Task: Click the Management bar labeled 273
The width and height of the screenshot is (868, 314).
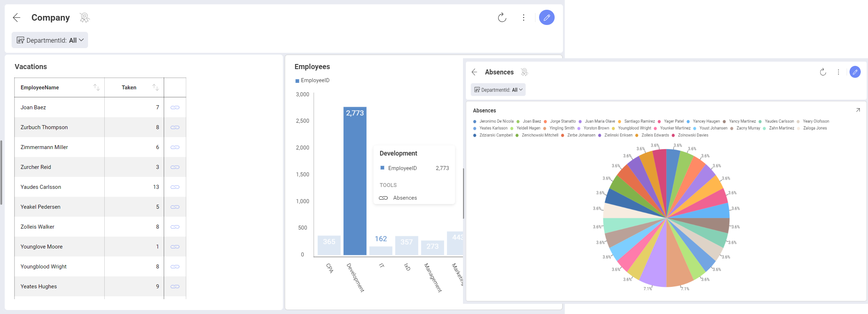Action: point(433,248)
